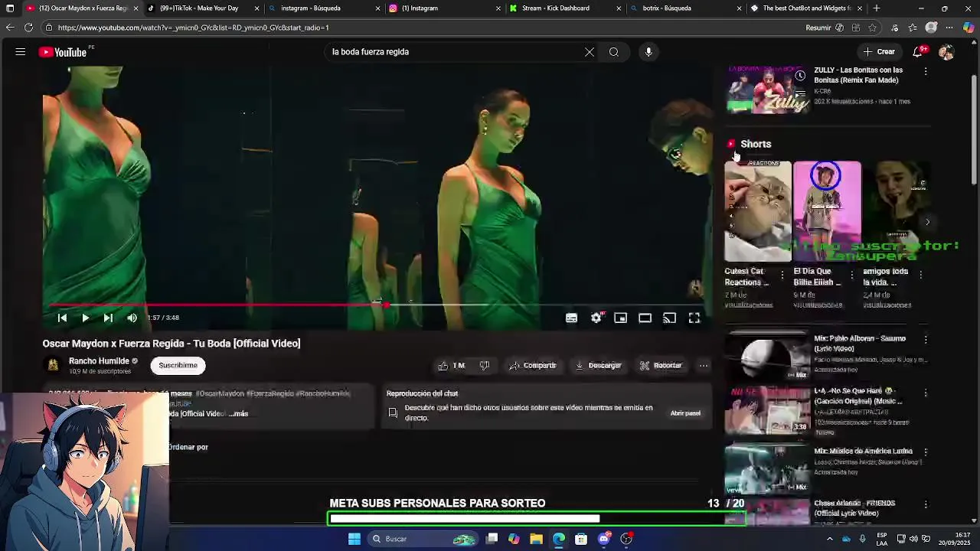Reload the current page
This screenshot has width=980, height=551.
[x=28, y=28]
